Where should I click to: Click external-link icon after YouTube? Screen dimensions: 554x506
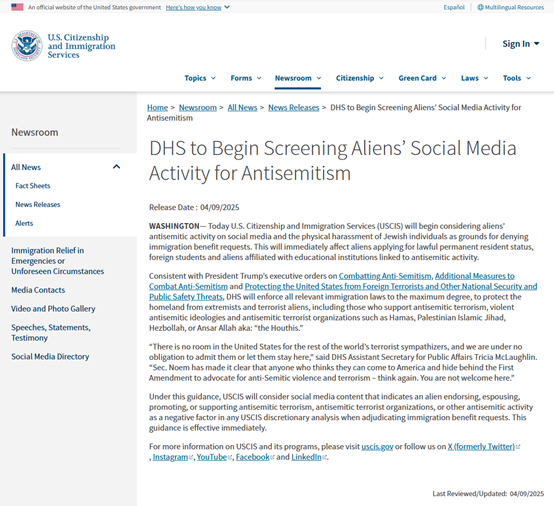[230, 458]
